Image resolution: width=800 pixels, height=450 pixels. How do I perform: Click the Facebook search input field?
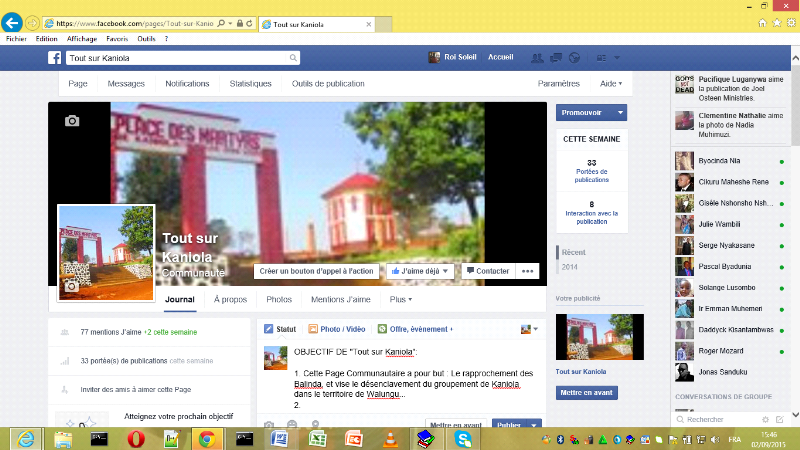[176, 58]
